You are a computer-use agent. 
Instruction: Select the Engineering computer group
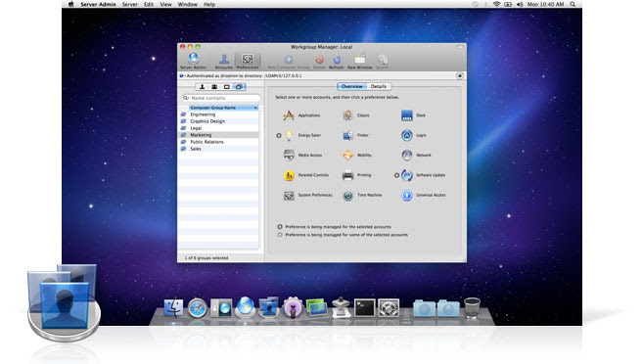tap(219, 114)
